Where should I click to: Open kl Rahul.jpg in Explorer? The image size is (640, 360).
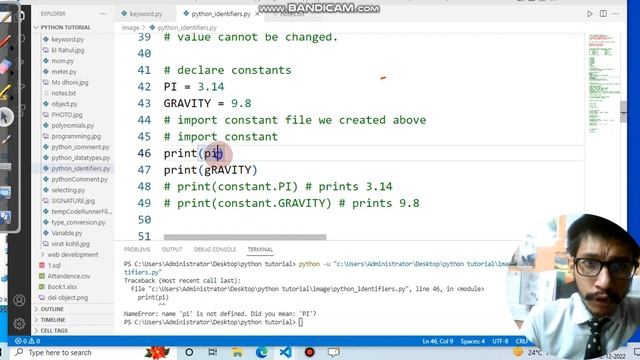tap(68, 50)
